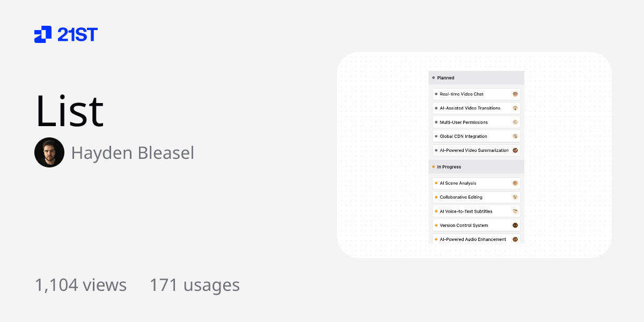Click the avatar on AI-Powered Video Summarization

coord(515,150)
